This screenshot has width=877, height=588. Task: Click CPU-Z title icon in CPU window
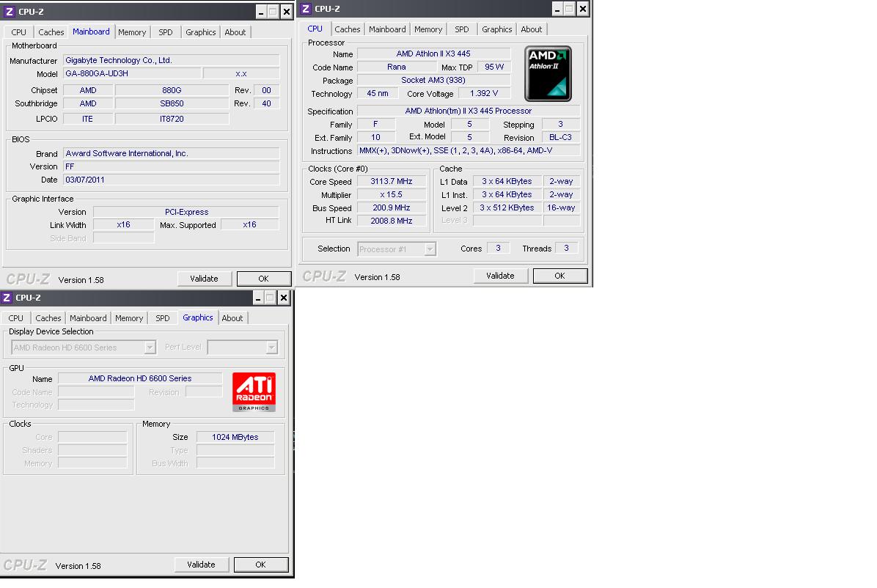click(x=305, y=8)
